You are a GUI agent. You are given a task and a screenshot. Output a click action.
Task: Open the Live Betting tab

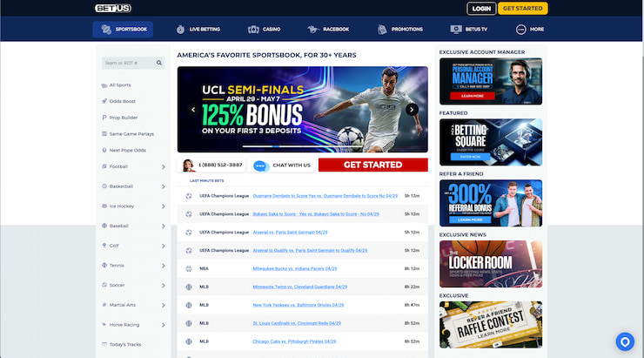pos(198,30)
